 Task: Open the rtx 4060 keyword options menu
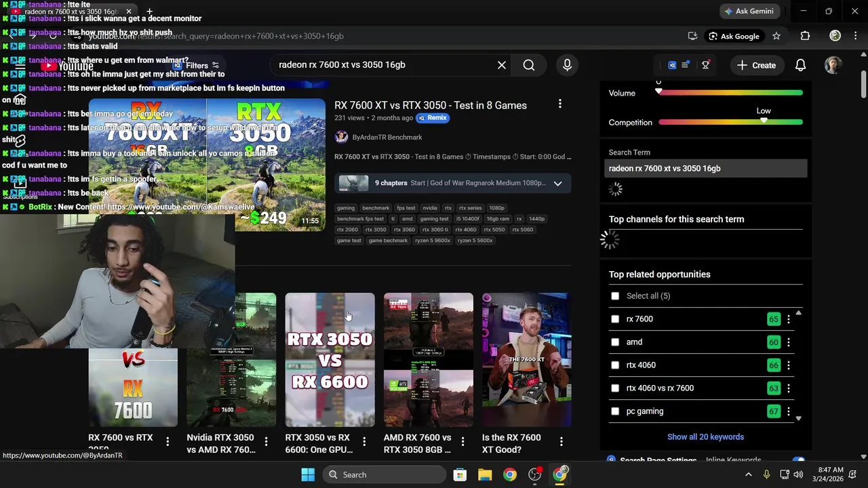pos(788,365)
